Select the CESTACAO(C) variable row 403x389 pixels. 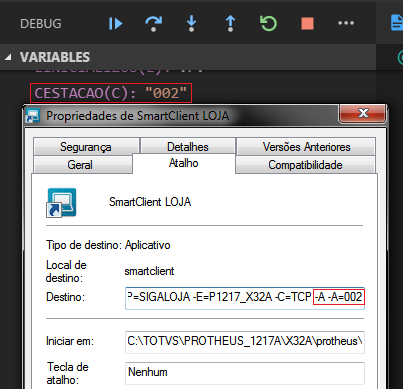pos(111,93)
